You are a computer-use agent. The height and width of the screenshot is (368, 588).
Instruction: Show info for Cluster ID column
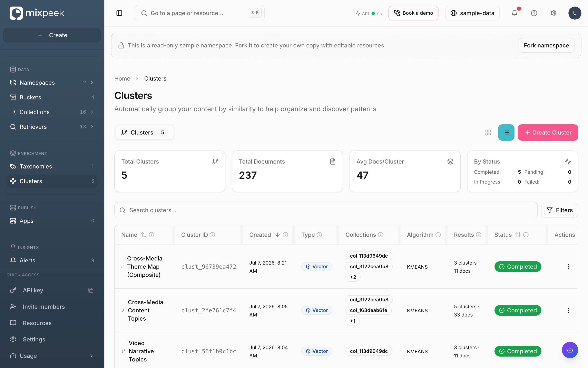tap(212, 235)
